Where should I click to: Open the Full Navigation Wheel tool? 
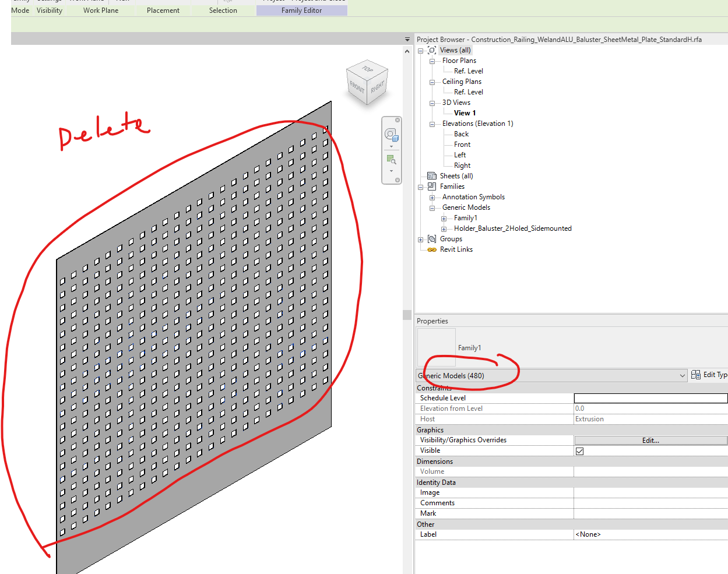click(391, 135)
